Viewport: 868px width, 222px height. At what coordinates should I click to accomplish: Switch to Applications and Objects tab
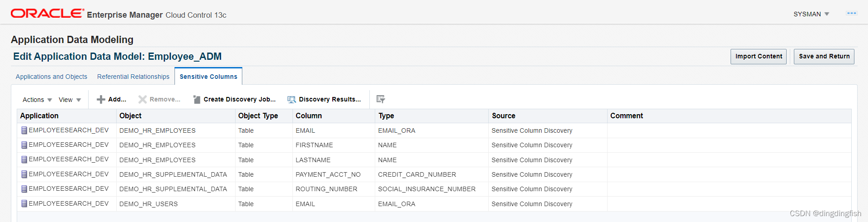coord(52,77)
